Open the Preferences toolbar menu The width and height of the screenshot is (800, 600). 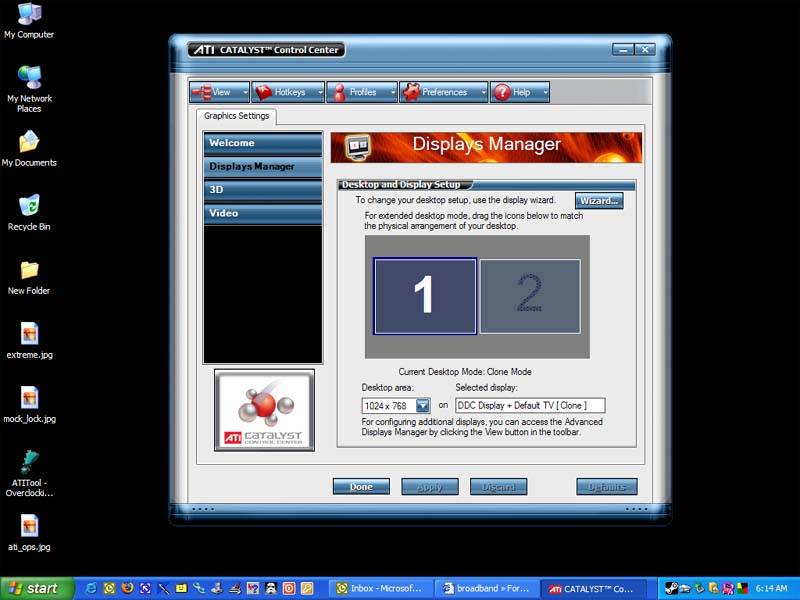[x=443, y=92]
